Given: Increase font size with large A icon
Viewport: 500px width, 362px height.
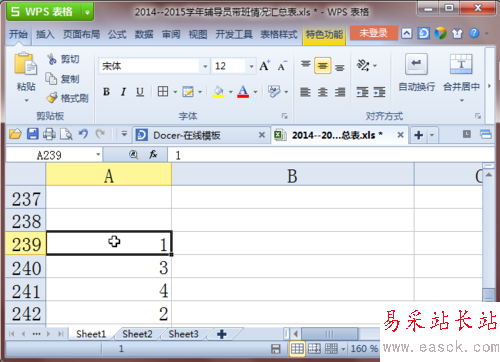Looking at the screenshot, I should click(265, 66).
